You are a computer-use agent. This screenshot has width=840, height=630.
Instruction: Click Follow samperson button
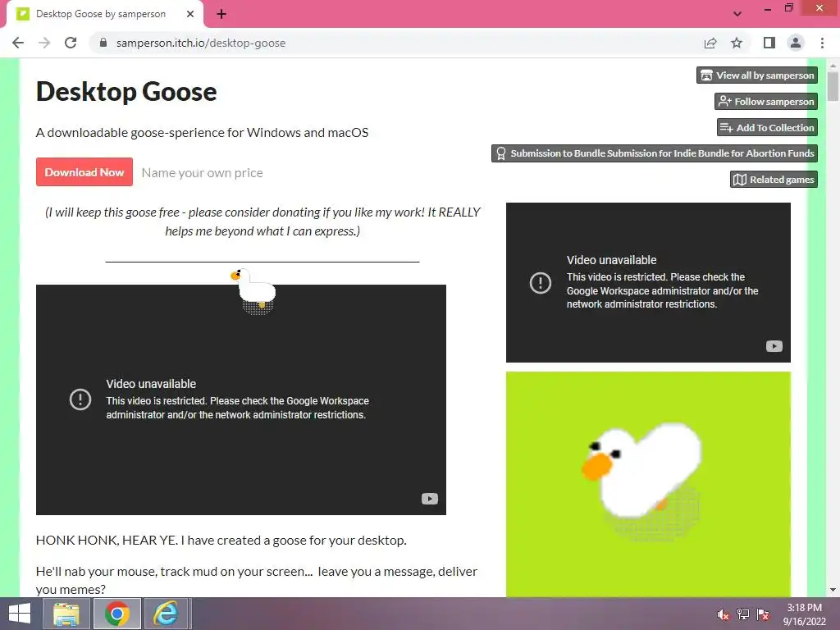pyautogui.click(x=766, y=101)
